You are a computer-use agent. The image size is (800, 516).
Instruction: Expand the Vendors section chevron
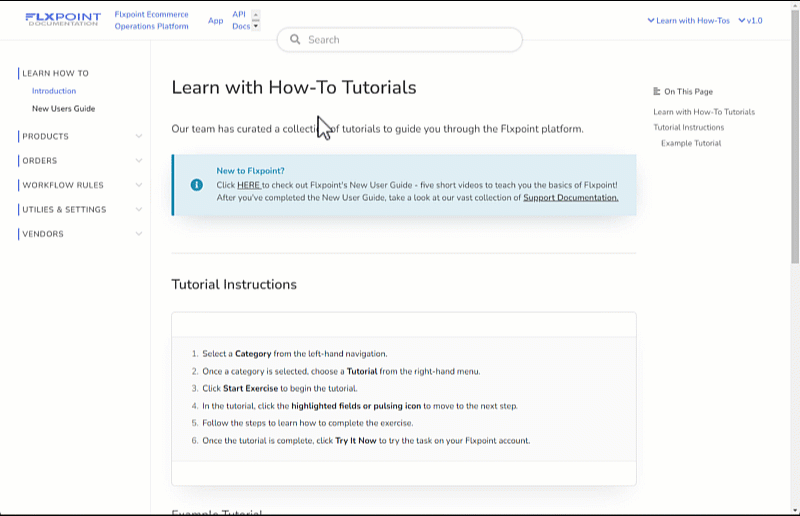coord(139,234)
